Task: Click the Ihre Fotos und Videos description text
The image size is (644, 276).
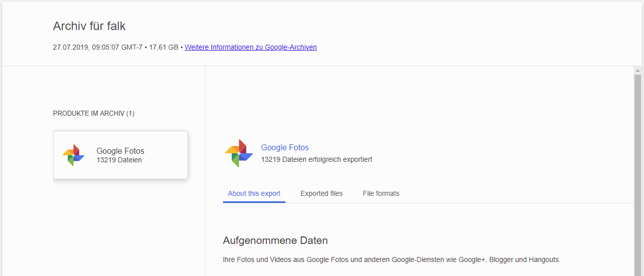Action: pos(391,259)
